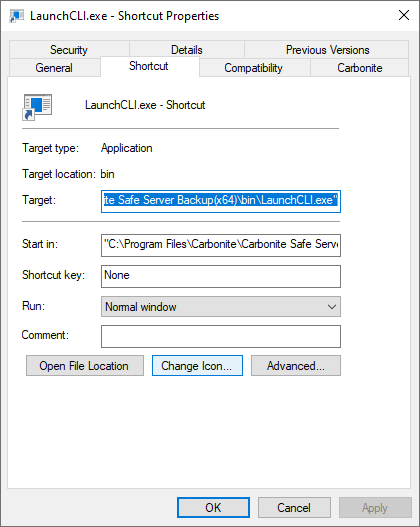Open the Compatibility tab
420x527 pixels.
(254, 68)
